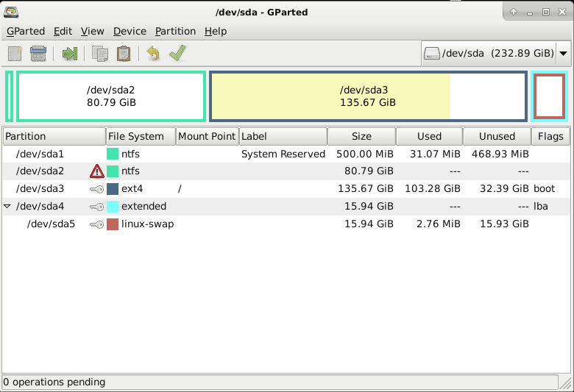
Task: Open the GParted menu
Action: (x=26, y=32)
